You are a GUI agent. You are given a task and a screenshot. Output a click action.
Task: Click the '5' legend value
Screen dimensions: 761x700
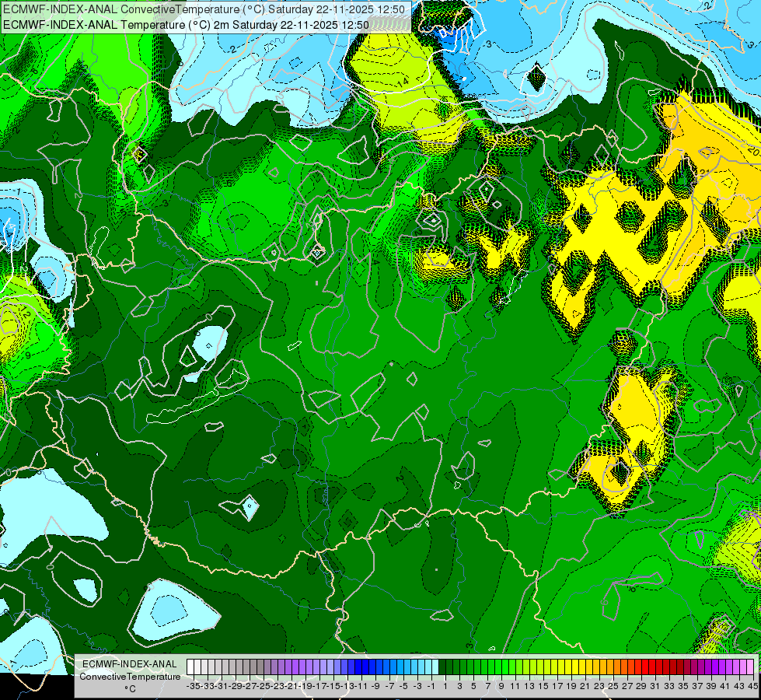473,687
